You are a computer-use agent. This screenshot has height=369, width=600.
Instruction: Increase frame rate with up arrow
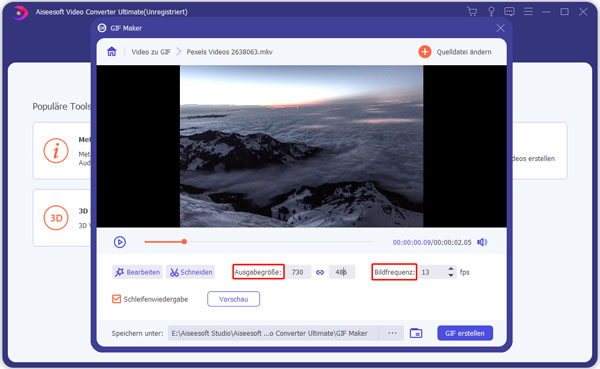point(451,269)
